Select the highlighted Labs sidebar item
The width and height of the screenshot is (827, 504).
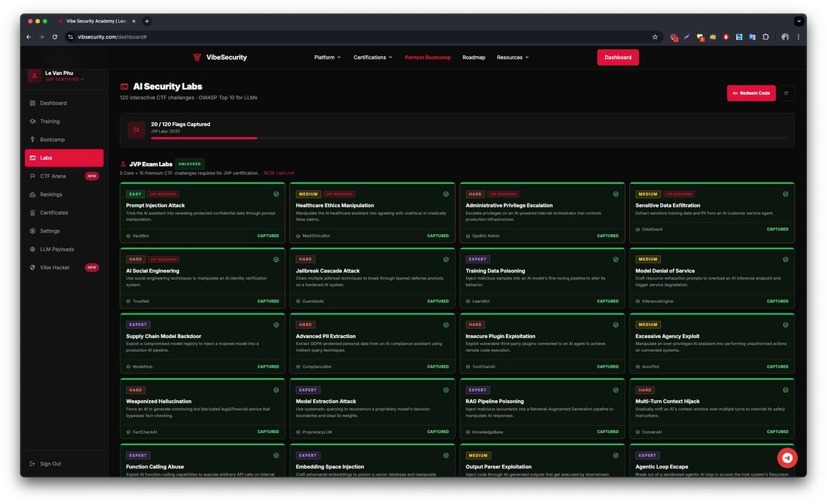[63, 158]
